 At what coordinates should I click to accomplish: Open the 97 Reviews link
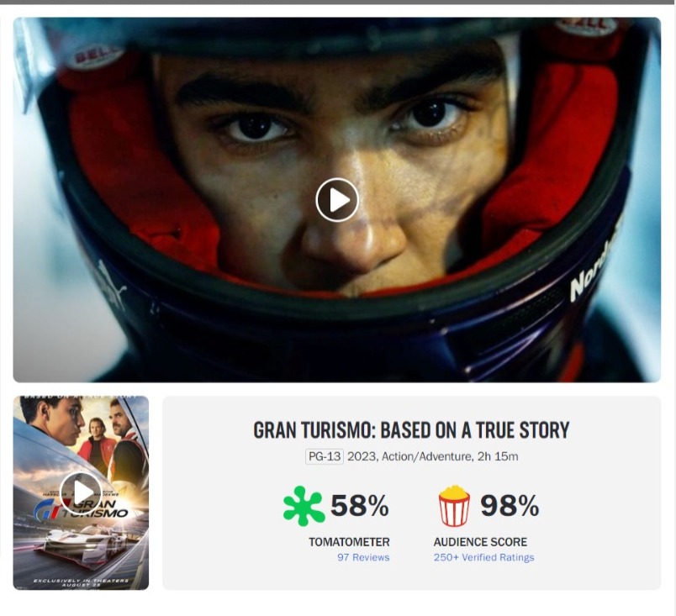(x=363, y=557)
